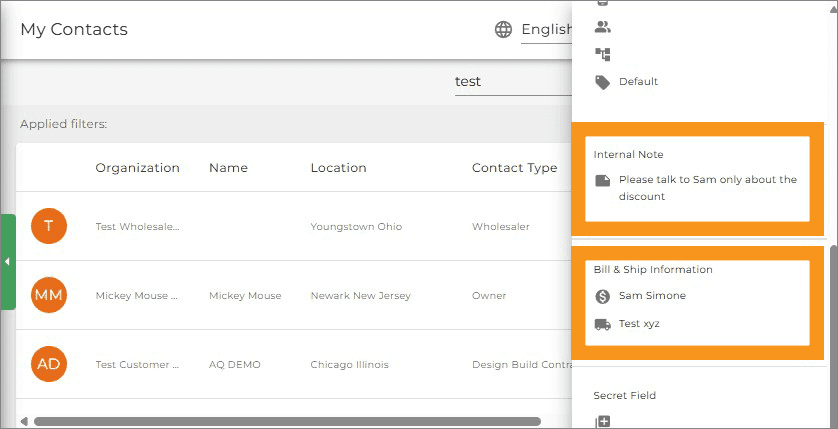The height and width of the screenshot is (429, 838).
Task: Sort by the Contact Type column header
Action: pyautogui.click(x=514, y=168)
